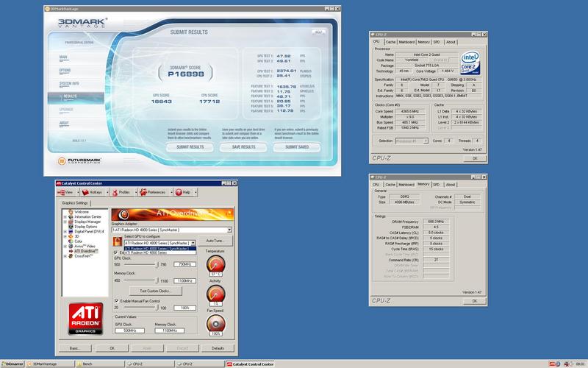
Task: Click the Displays Manager icon in tree
Action: click(71, 222)
